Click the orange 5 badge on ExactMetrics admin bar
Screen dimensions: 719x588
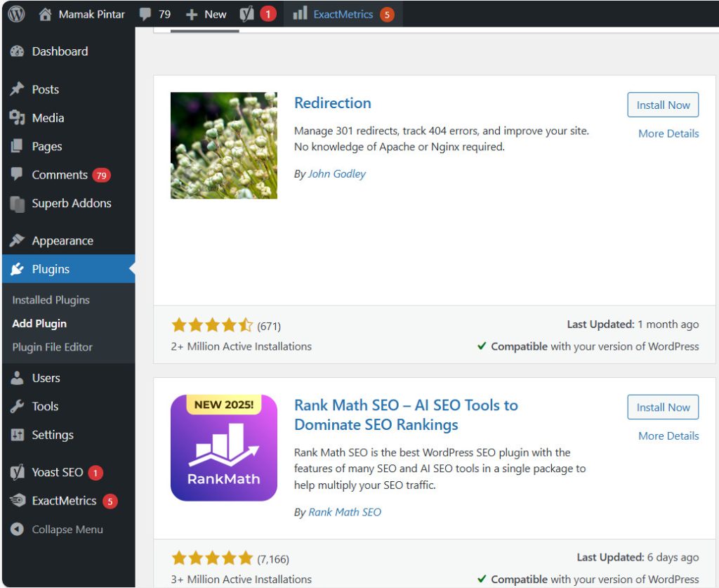(x=387, y=15)
